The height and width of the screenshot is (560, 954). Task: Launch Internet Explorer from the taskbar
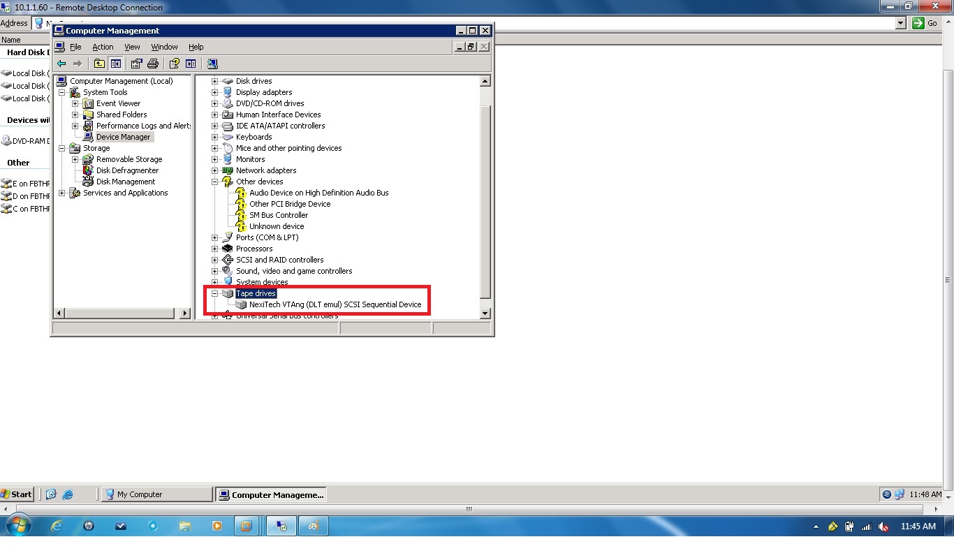click(x=68, y=494)
